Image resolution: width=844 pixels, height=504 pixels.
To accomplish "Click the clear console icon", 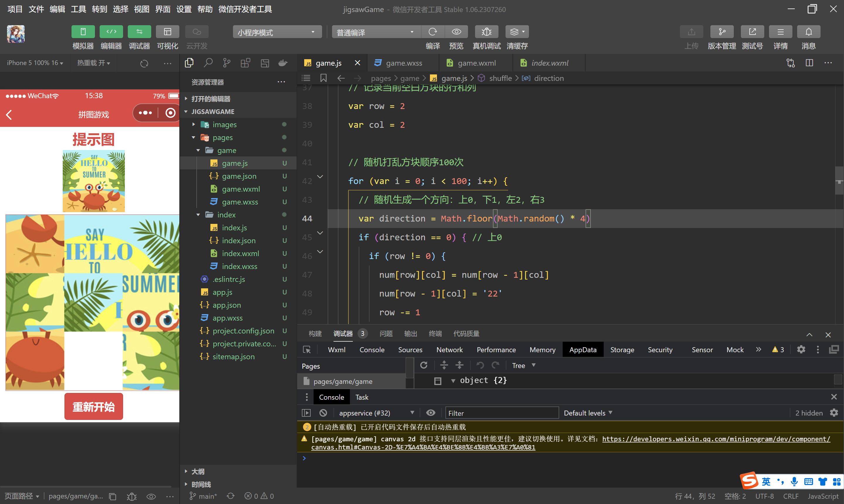I will (x=323, y=413).
